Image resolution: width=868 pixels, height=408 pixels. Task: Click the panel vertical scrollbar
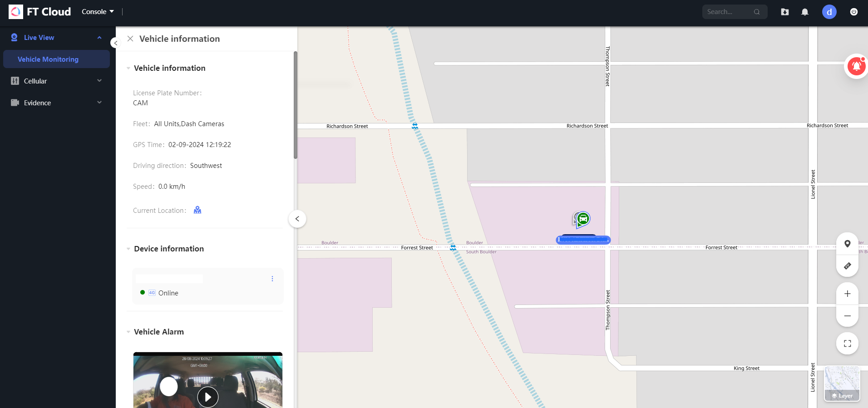pos(296,105)
